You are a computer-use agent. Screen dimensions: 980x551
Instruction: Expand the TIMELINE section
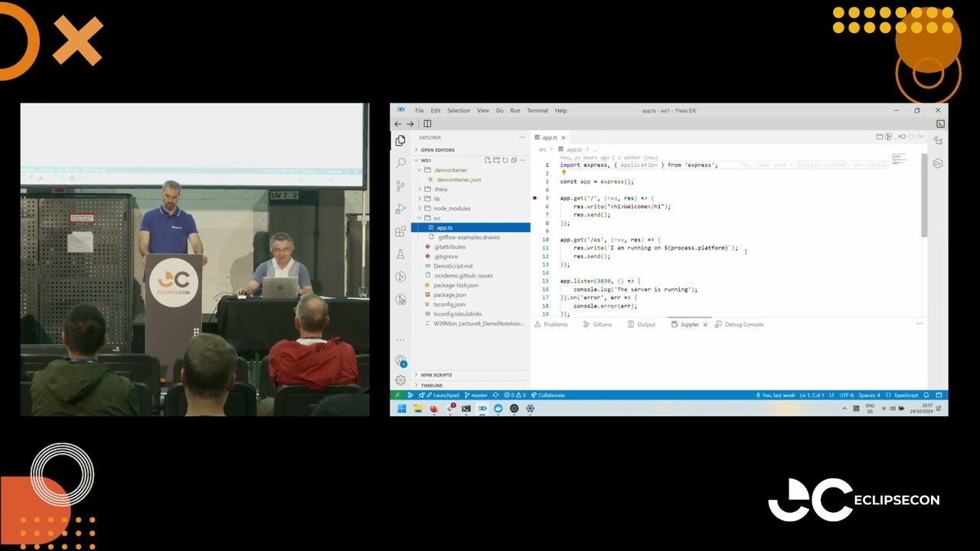click(x=432, y=385)
